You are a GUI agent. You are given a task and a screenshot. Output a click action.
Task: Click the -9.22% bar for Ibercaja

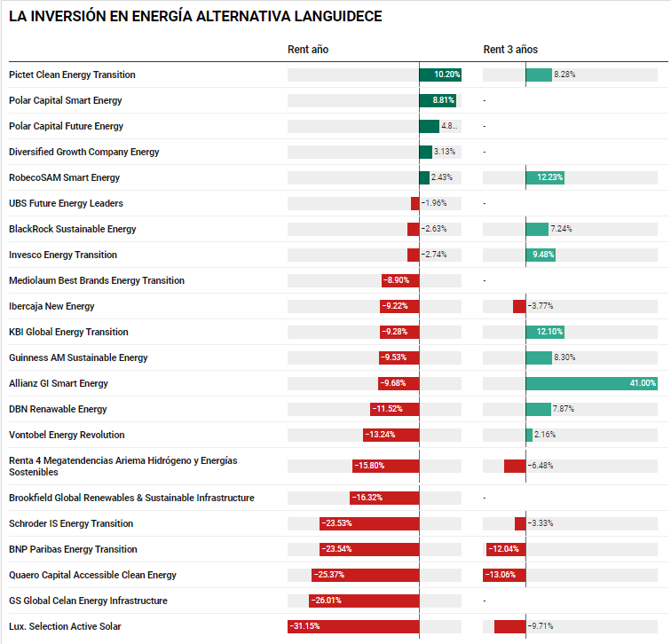[x=399, y=306]
